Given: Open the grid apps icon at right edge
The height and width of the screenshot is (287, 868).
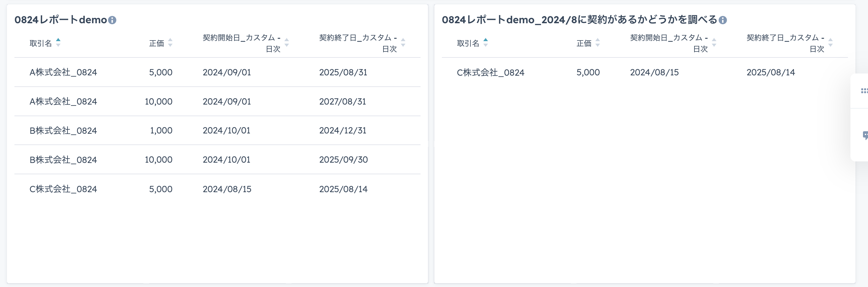Looking at the screenshot, I should pyautogui.click(x=864, y=91).
